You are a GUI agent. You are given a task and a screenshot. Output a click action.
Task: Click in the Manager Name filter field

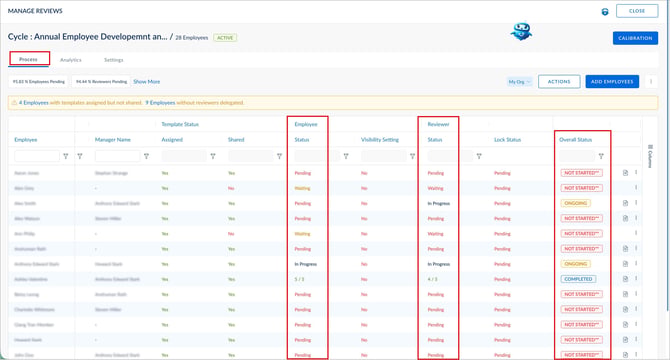118,156
